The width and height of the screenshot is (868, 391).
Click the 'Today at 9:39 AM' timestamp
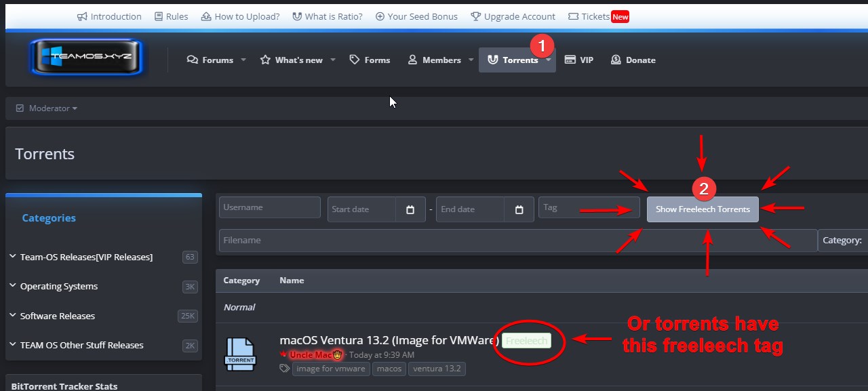click(x=382, y=355)
